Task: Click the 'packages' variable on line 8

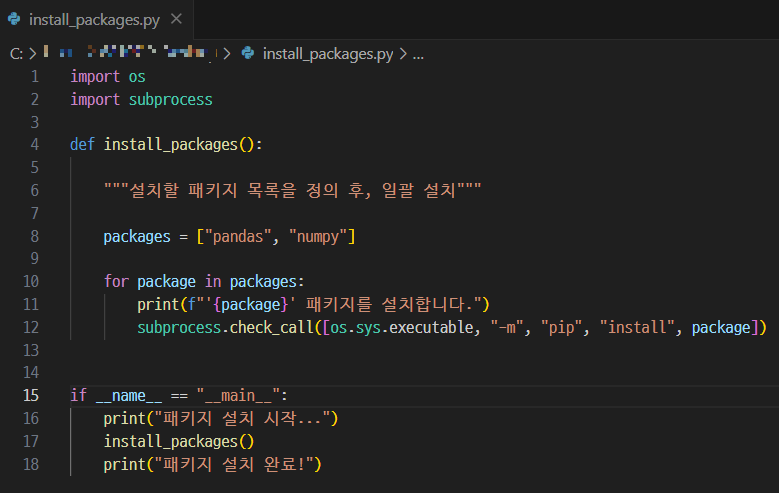Action: point(137,237)
